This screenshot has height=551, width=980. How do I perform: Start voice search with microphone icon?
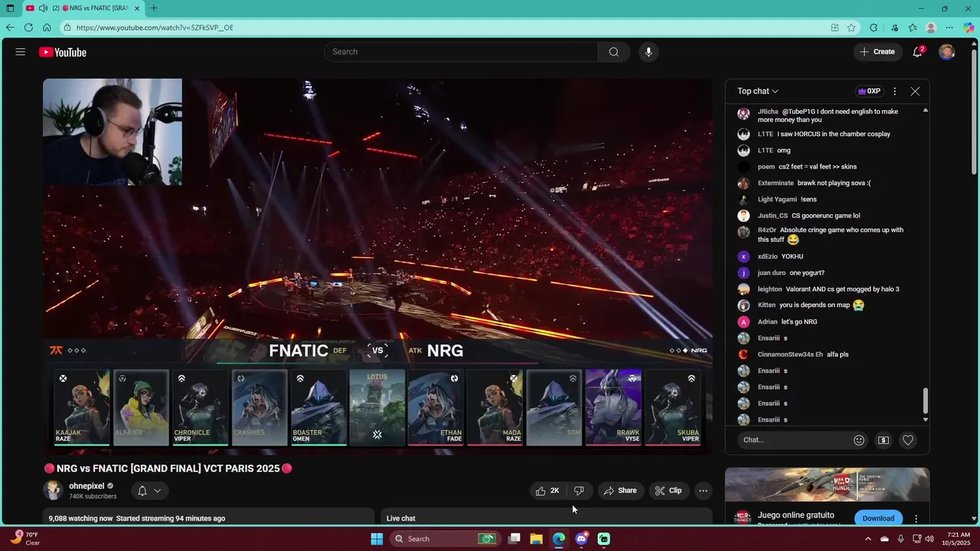coord(648,52)
